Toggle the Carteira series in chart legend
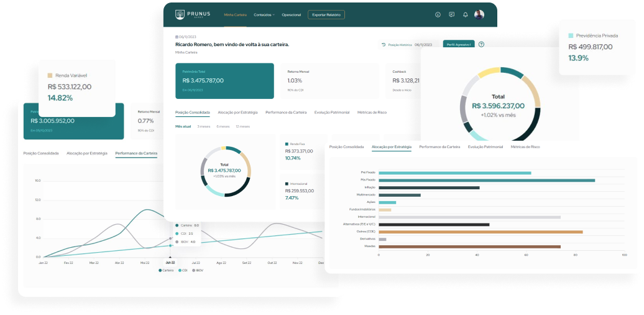 click(165, 270)
